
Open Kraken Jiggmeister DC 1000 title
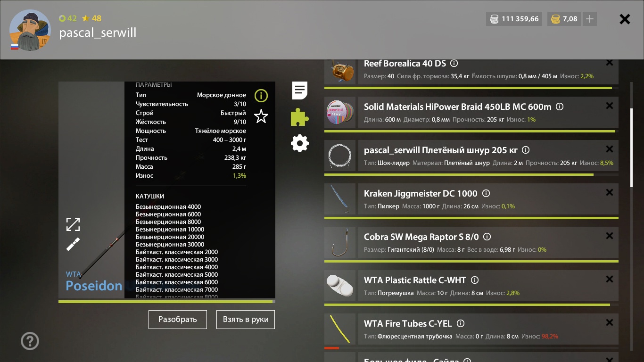coord(421,194)
